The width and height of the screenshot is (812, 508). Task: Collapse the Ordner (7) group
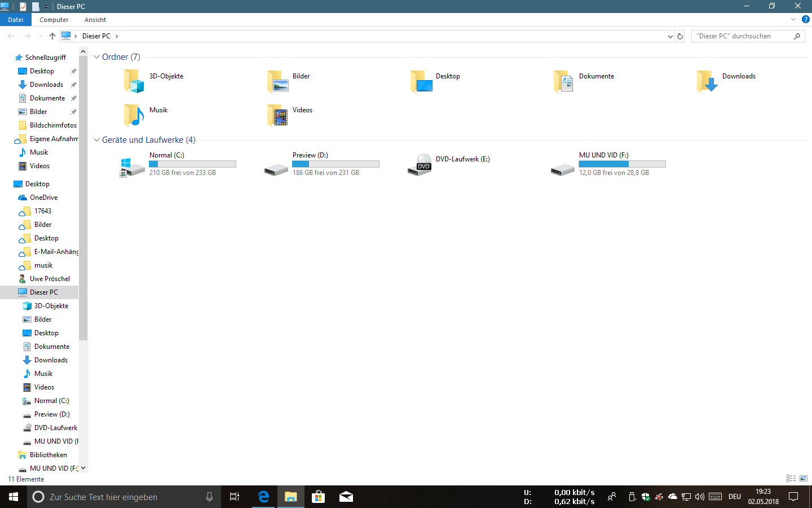(96, 57)
